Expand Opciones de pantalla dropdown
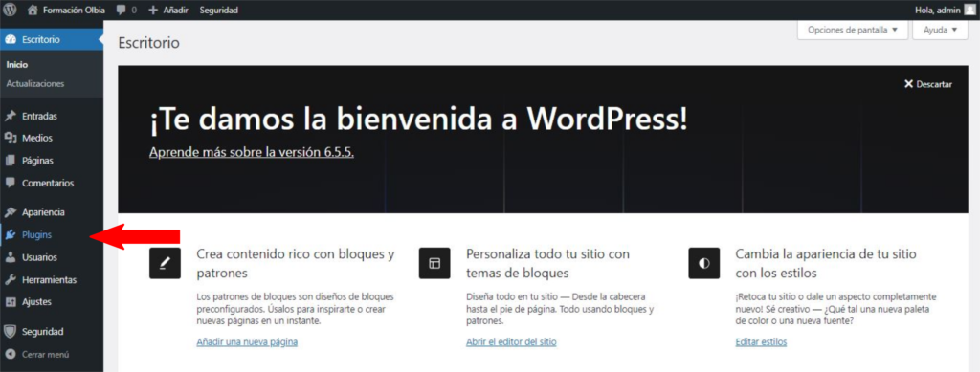980x372 pixels. [853, 30]
